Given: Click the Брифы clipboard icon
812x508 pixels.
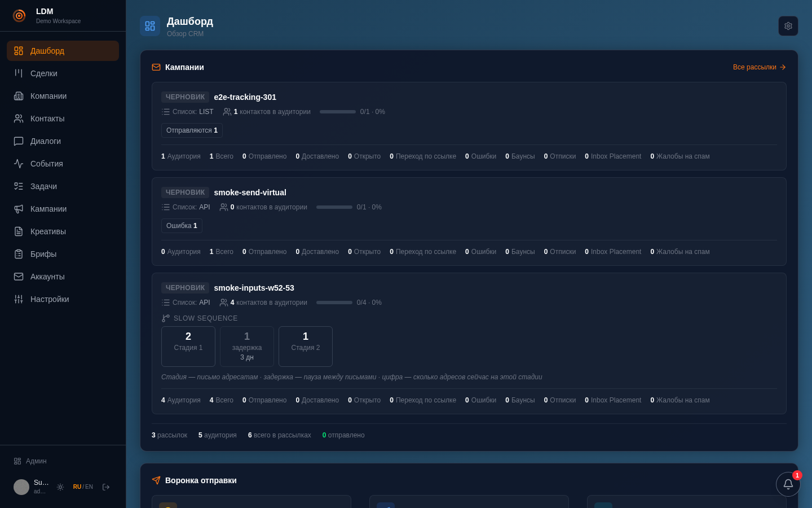Looking at the screenshot, I should (19, 254).
